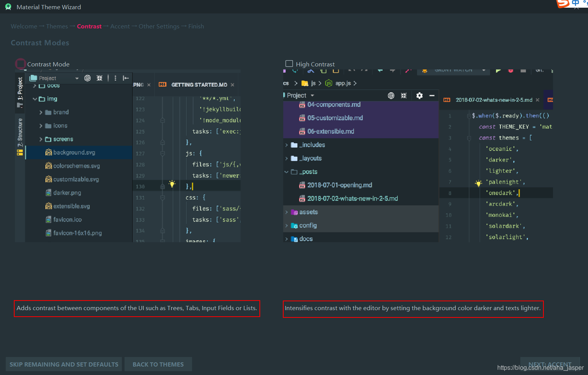Click js folder breadcrumb in right preview
The height and width of the screenshot is (375, 588).
pyautogui.click(x=309, y=83)
